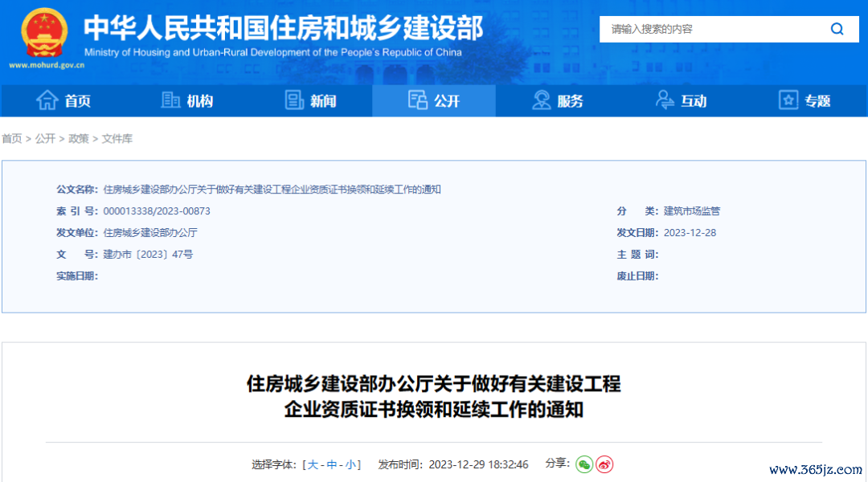Click the 公开 breadcrumb link

[45, 138]
